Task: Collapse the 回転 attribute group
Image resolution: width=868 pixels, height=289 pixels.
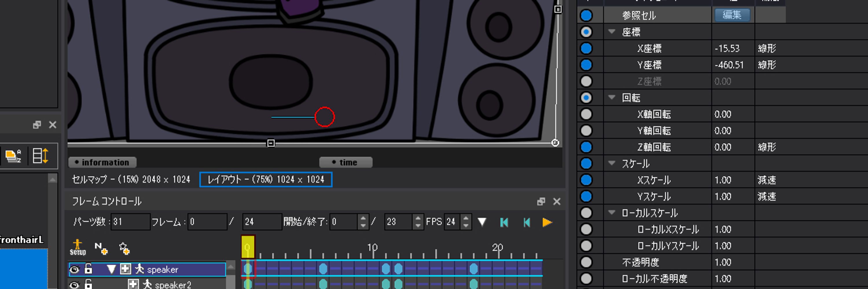Action: coord(612,98)
